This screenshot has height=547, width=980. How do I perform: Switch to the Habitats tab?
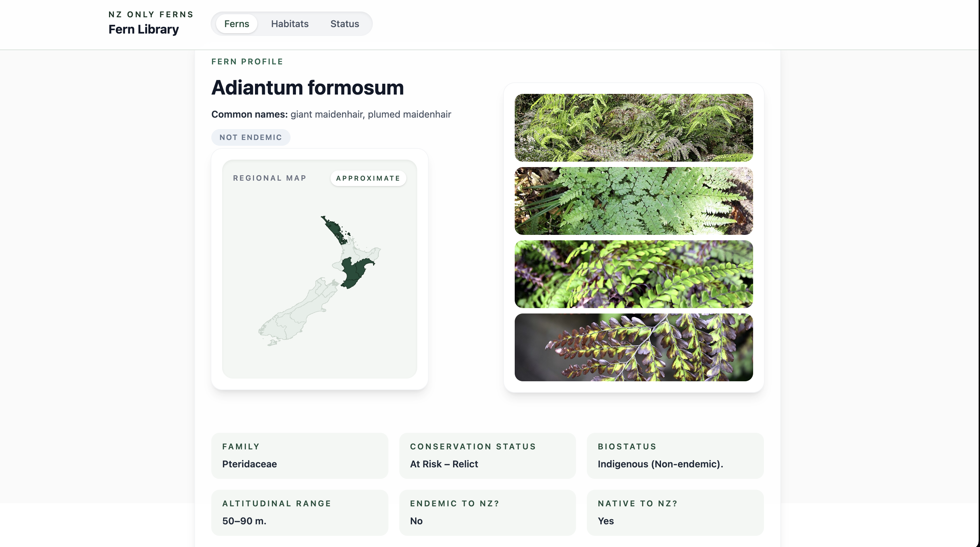point(290,24)
